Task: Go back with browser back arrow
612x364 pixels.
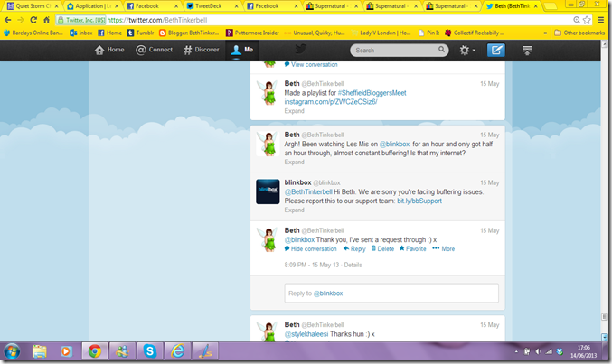Action: click(x=8, y=20)
